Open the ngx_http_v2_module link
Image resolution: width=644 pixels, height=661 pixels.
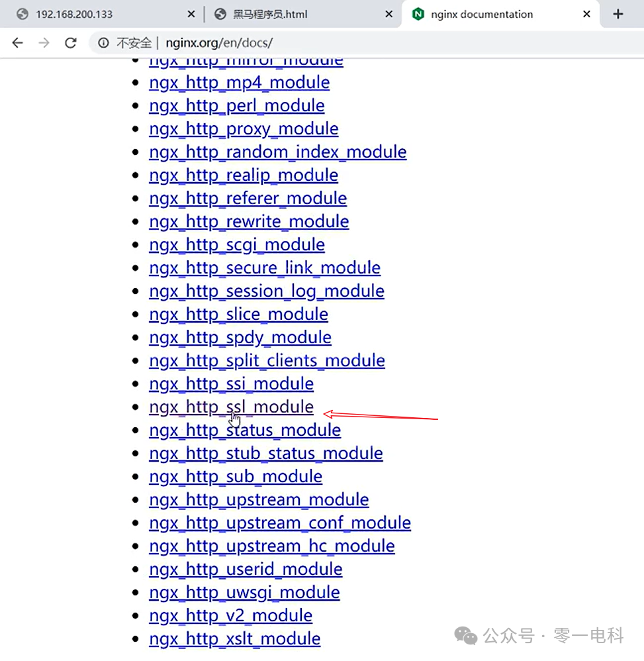pos(230,615)
